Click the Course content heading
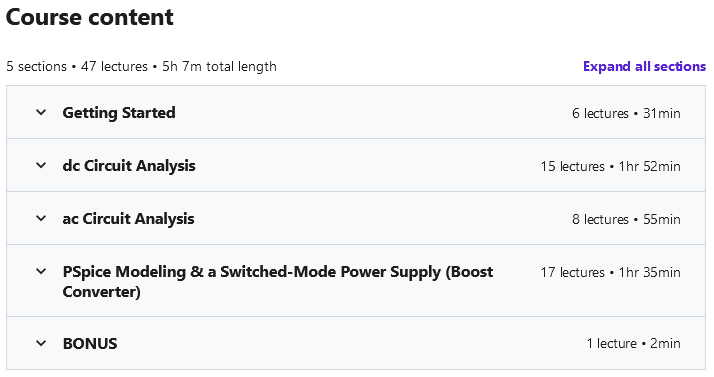 click(x=90, y=17)
